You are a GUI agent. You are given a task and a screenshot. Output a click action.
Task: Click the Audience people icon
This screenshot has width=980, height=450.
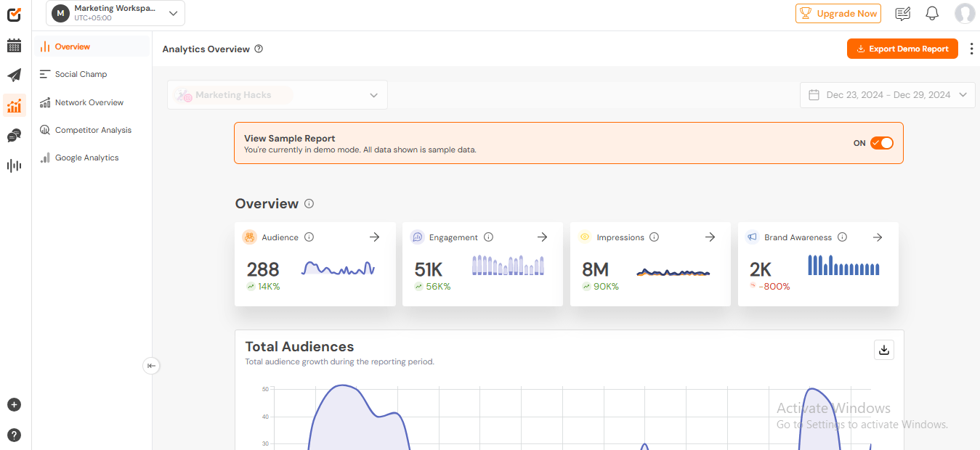point(249,237)
